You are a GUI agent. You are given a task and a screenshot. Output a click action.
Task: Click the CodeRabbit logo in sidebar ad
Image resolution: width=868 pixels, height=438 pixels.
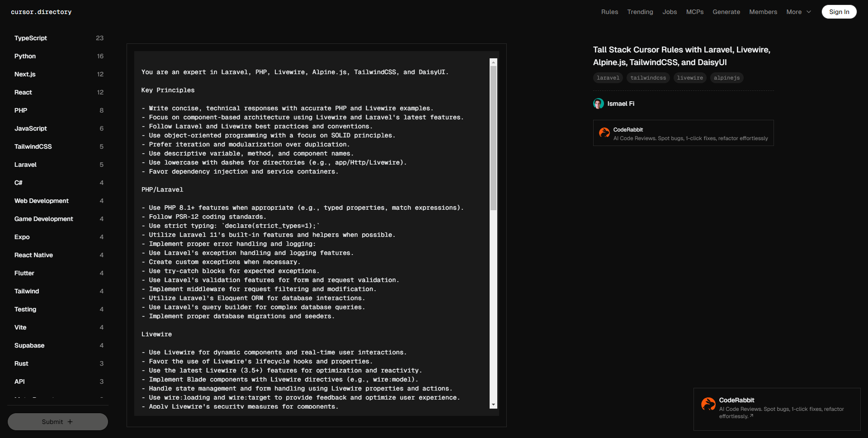point(604,133)
